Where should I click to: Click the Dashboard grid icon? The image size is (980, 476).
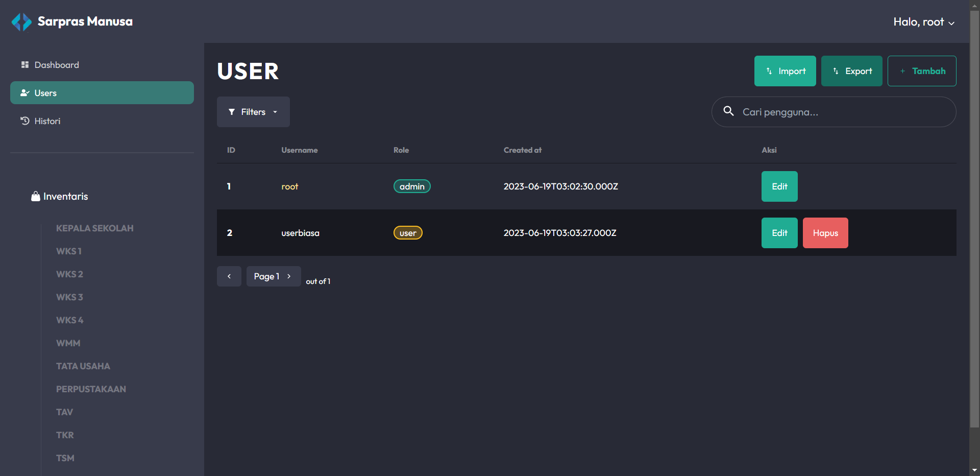(x=24, y=65)
